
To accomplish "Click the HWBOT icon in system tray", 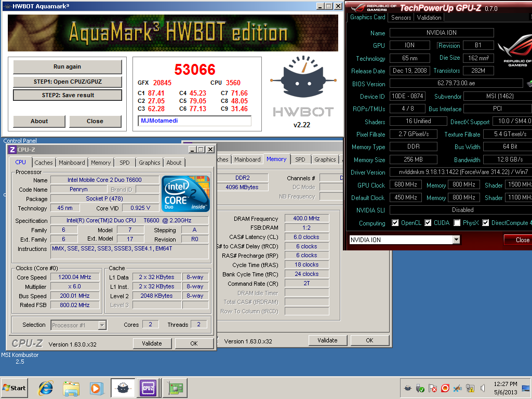I will [408, 388].
